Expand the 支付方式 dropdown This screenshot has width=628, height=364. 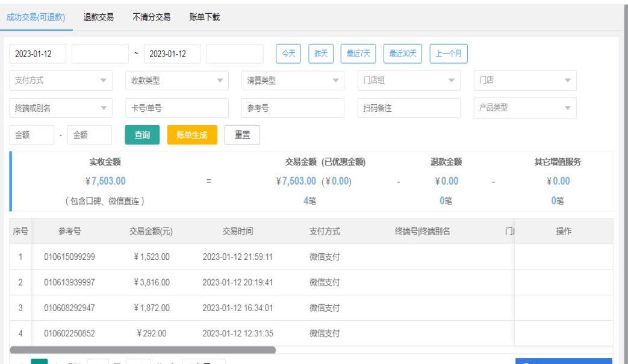pyautogui.click(x=61, y=81)
